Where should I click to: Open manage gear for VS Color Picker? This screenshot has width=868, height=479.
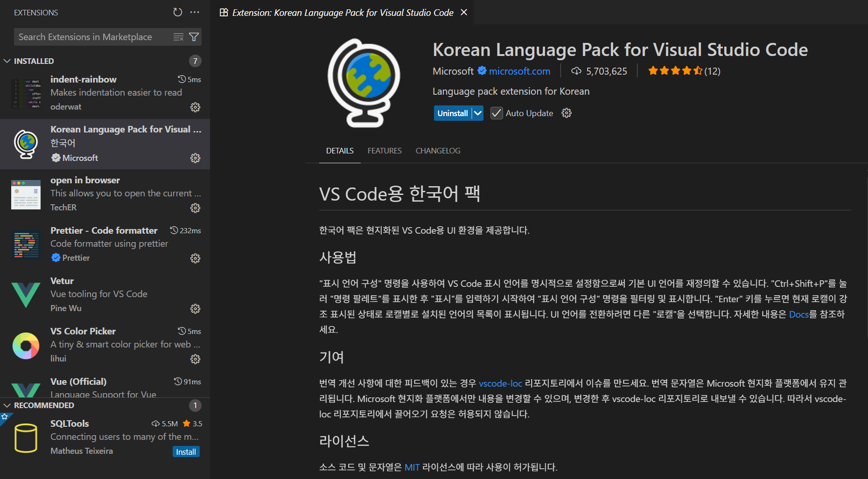[195, 359]
